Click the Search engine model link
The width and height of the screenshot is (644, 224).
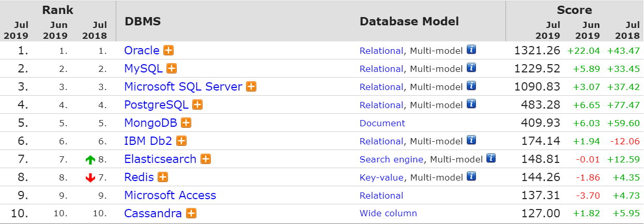[x=391, y=159]
